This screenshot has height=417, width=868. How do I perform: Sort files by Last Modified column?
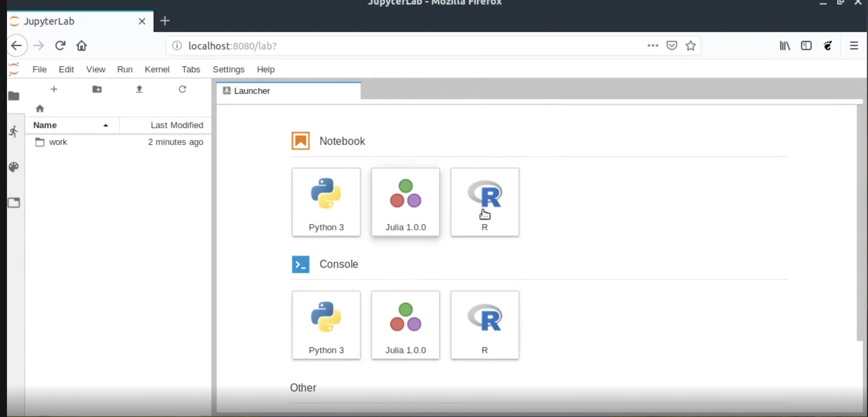(x=166, y=125)
